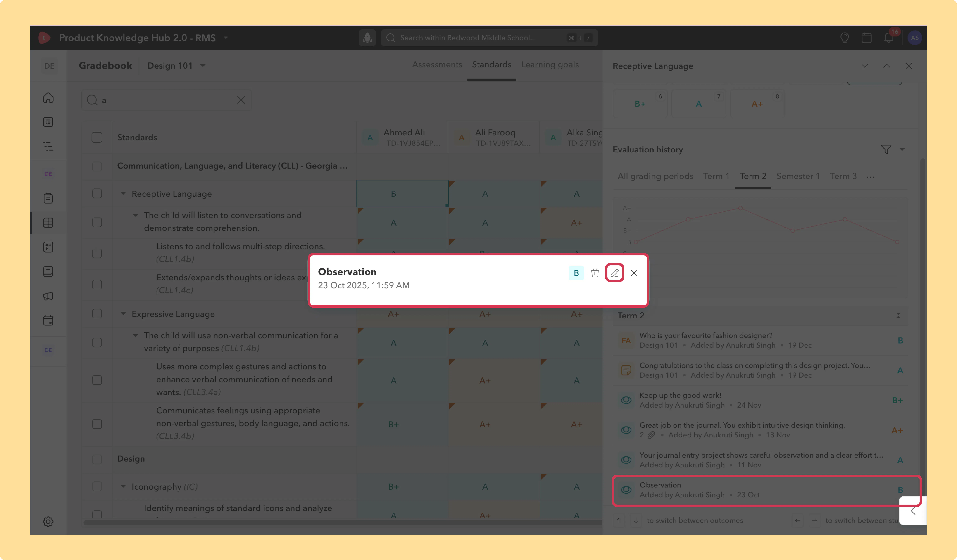957x560 pixels.
Task: Collapse 'The child will use non-verbal communication' row
Action: pos(135,335)
